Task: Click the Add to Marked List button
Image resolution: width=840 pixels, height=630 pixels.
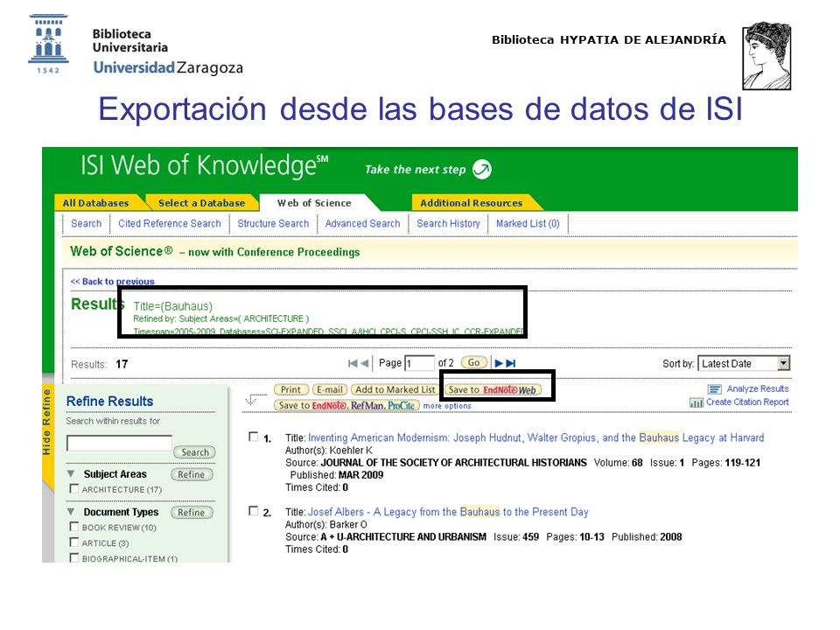Action: pyautogui.click(x=395, y=389)
